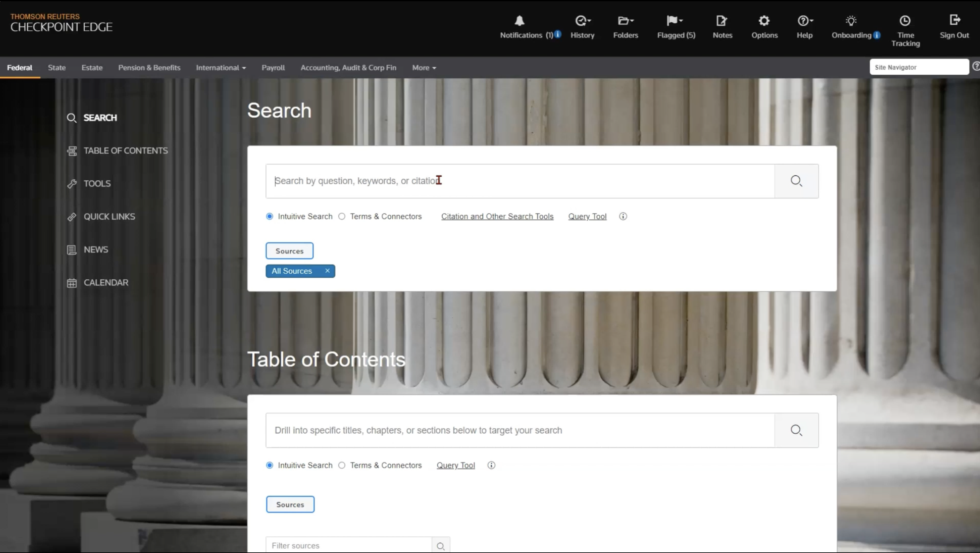Open the Notifications bell icon
Viewport: 980px width, 553px height.
pos(519,21)
